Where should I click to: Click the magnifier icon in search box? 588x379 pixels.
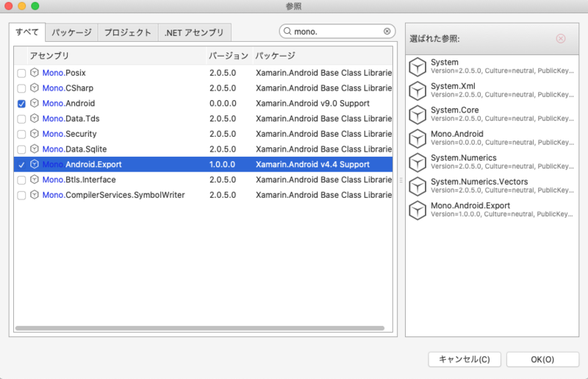tap(287, 31)
